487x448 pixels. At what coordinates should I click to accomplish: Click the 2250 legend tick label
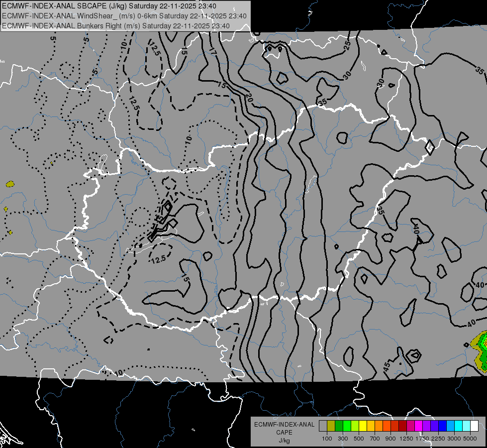click(x=438, y=439)
